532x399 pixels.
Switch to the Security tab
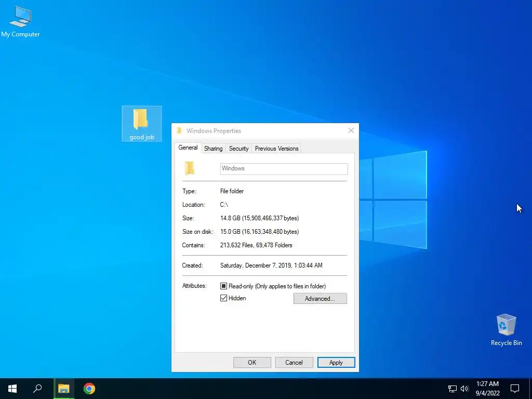tap(239, 149)
